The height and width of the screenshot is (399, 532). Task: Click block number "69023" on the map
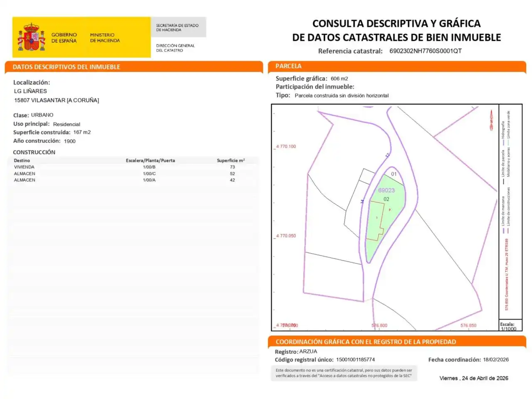(387, 190)
